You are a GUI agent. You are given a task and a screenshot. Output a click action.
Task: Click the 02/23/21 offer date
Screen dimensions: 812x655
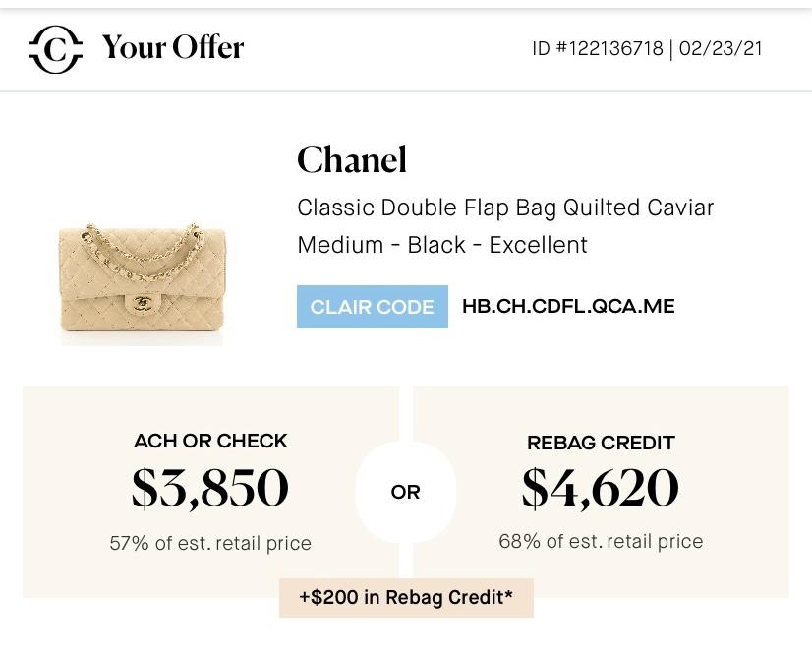coord(721,49)
